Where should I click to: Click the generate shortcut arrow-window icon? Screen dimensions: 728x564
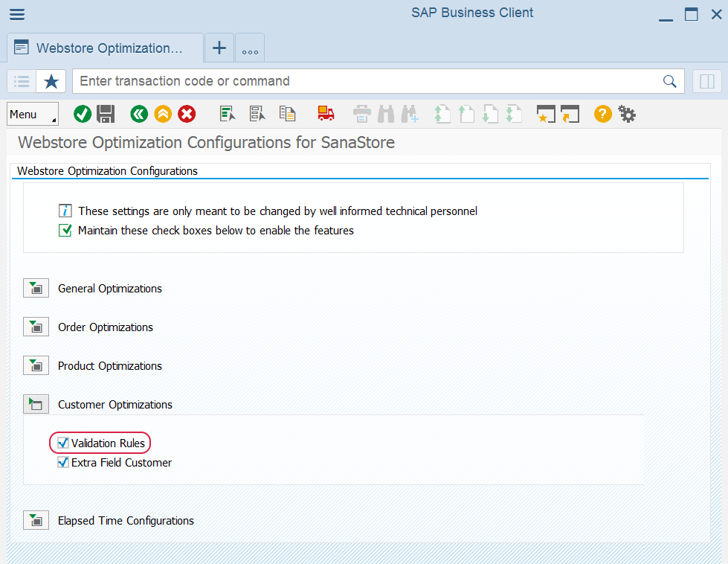[x=570, y=114]
